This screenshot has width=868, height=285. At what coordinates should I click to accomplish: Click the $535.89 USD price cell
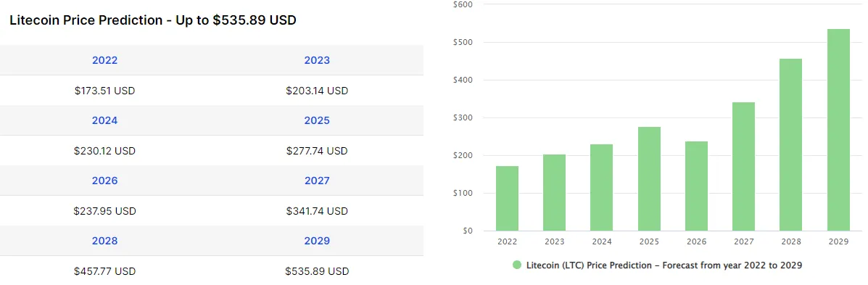[x=317, y=272]
